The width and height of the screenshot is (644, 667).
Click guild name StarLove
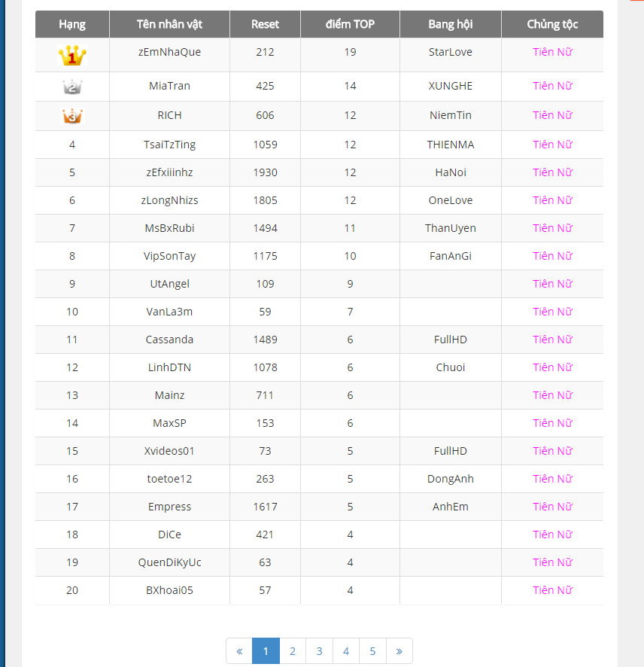(x=450, y=52)
